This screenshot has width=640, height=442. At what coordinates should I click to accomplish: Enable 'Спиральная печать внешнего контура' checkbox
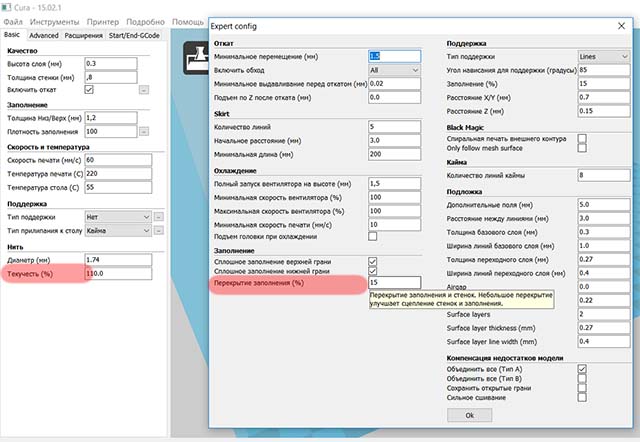click(x=582, y=136)
